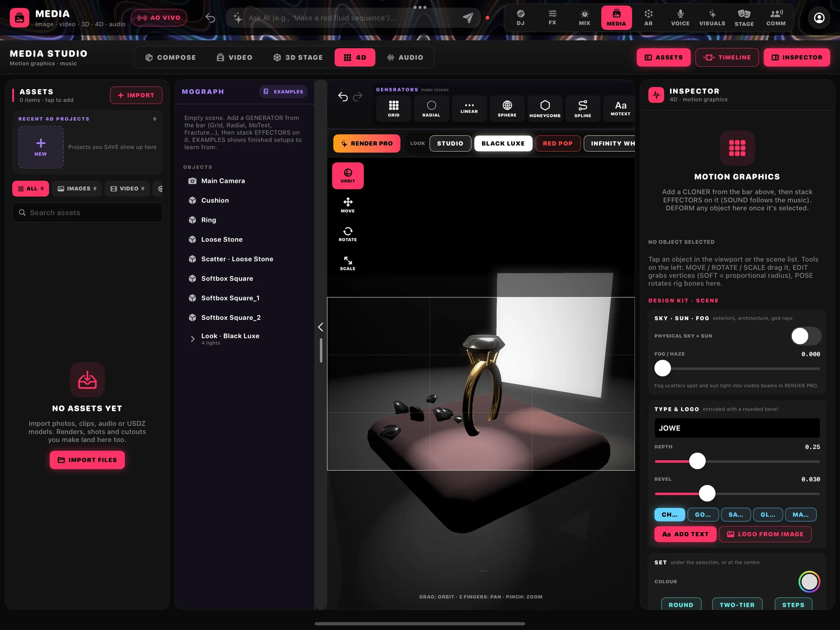Undo last action in the 4D viewport
This screenshot has width=840, height=630.
tap(343, 97)
